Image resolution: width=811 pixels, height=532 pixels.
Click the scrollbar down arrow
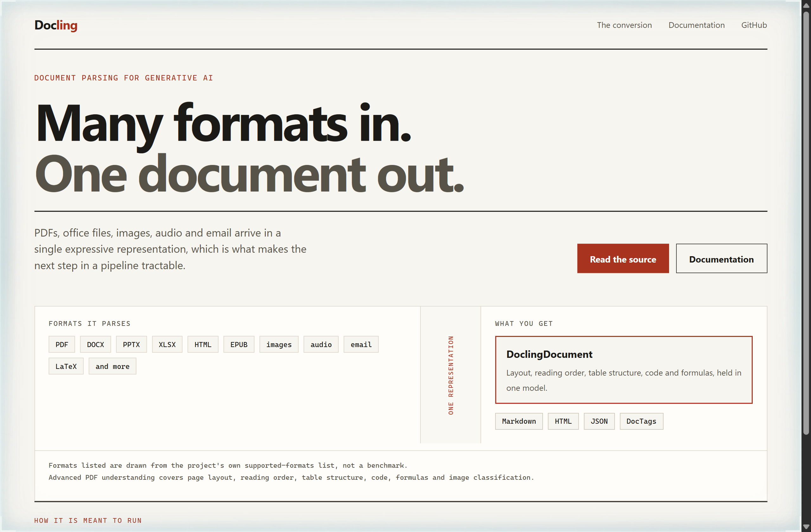coord(806,527)
